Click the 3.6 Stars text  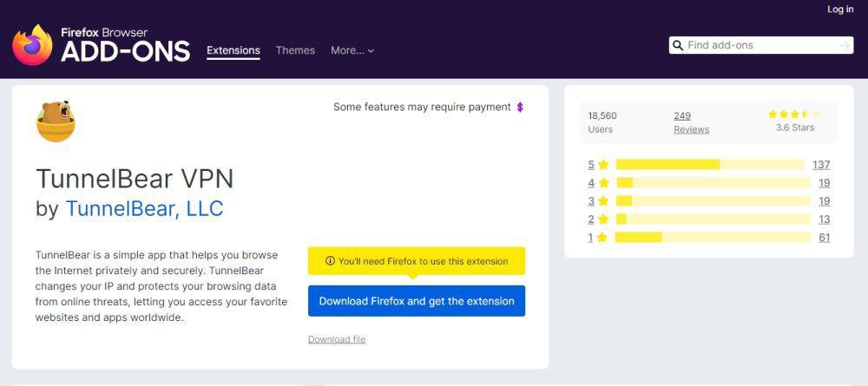point(795,128)
